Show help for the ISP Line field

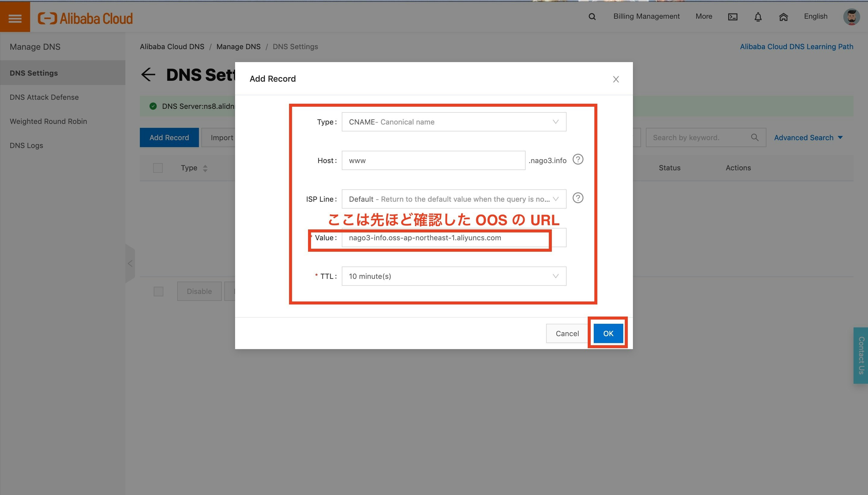click(x=578, y=198)
